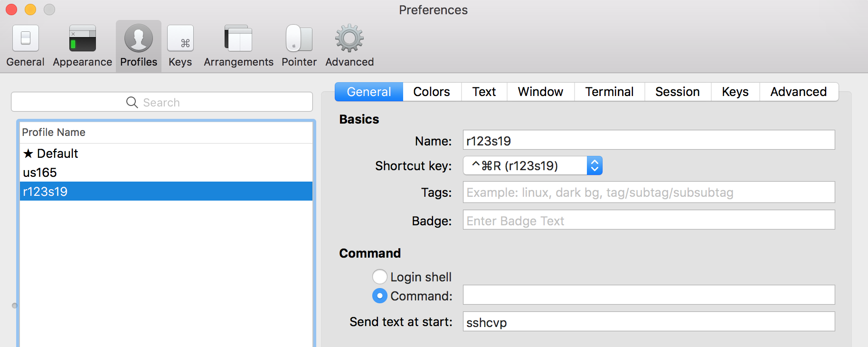Switch to the Colors tab
Image resolution: width=868 pixels, height=347 pixels.
[432, 92]
